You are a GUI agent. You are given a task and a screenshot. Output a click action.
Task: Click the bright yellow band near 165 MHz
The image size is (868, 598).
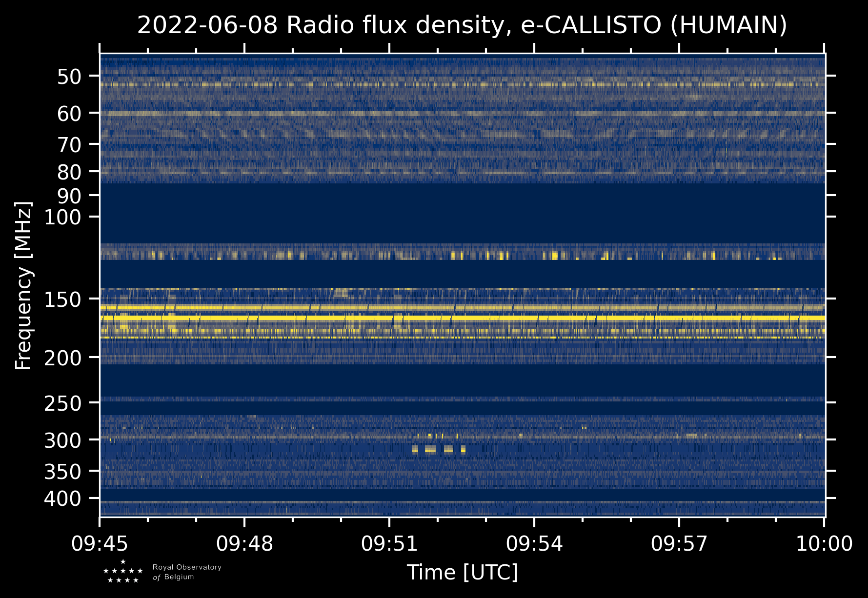click(462, 318)
